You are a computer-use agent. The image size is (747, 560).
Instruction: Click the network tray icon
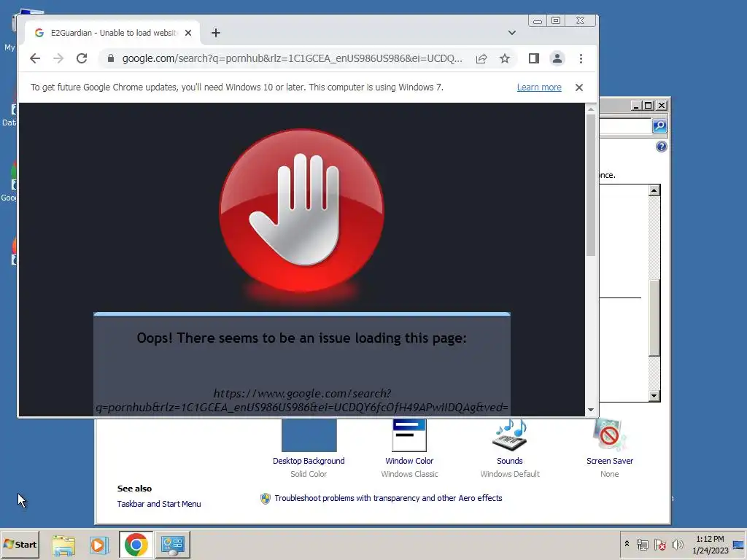coord(643,544)
